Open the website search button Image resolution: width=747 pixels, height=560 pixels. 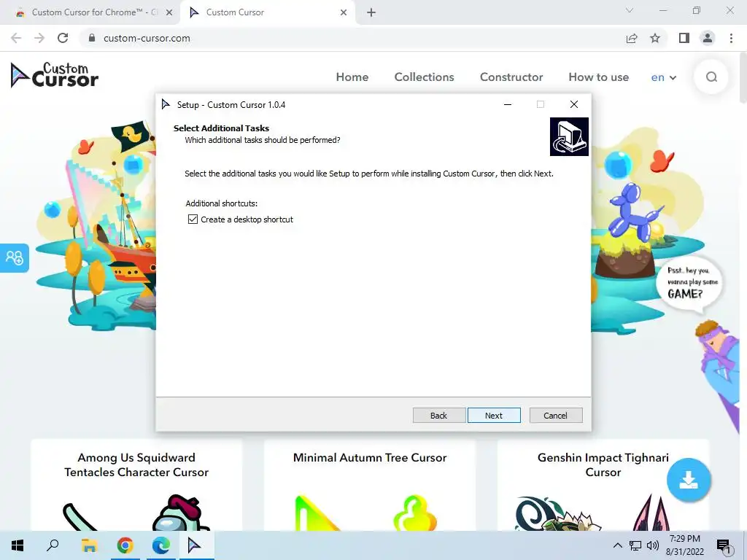pos(711,77)
